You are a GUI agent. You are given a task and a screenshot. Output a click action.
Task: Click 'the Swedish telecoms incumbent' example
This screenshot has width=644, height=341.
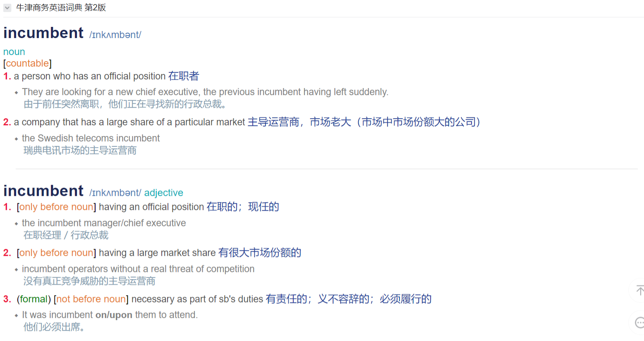tap(91, 138)
